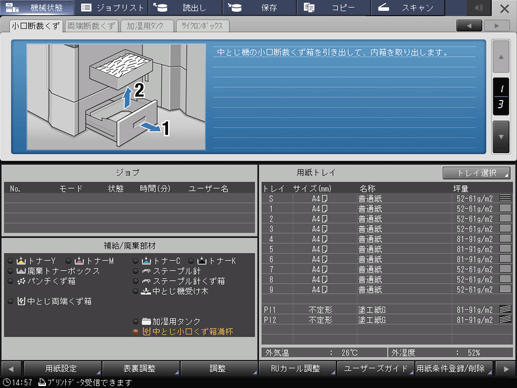Image resolution: width=517 pixels, height=388 pixels.
Task: Go to previous guidance tab with left arrow
Action: pos(469,26)
